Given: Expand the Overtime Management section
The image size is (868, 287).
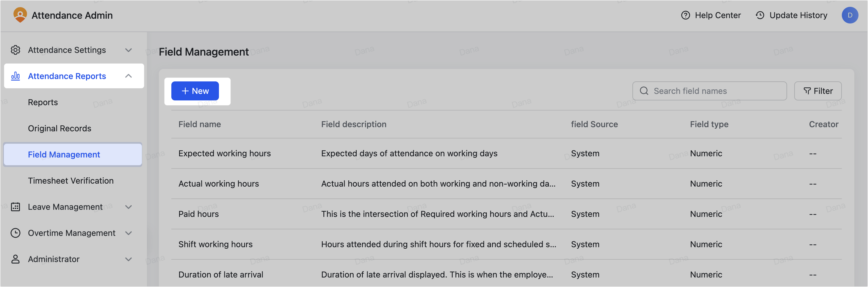Looking at the screenshot, I should point(129,233).
